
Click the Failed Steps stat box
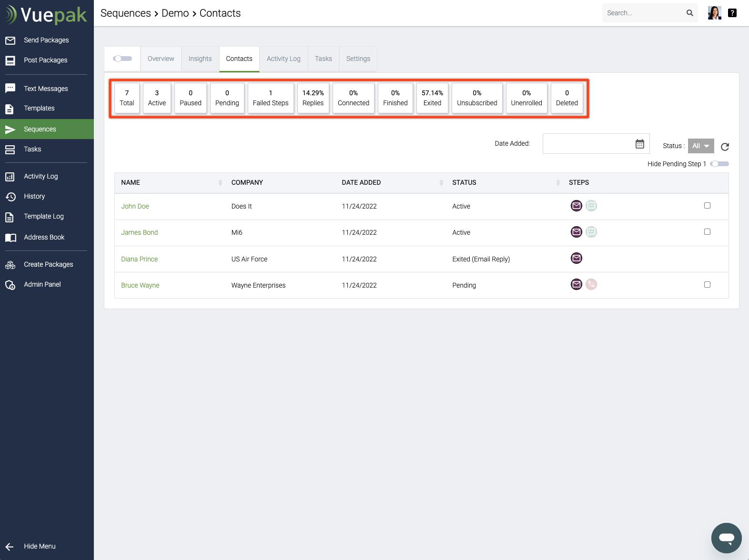coord(271,98)
